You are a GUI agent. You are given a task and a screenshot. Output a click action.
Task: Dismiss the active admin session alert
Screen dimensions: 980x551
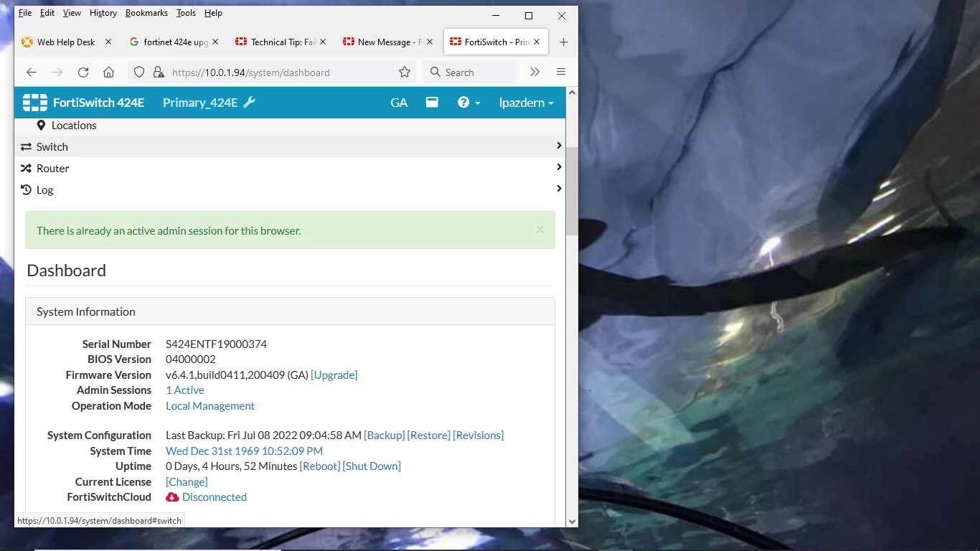[540, 230]
